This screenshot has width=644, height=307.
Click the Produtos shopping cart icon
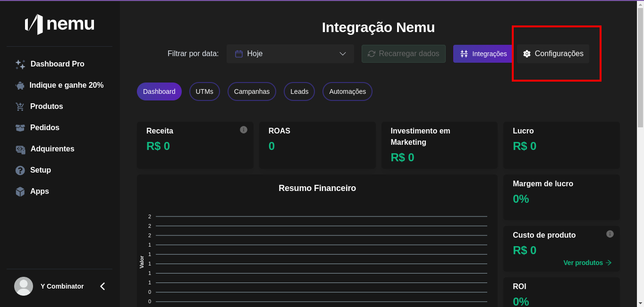pos(20,107)
